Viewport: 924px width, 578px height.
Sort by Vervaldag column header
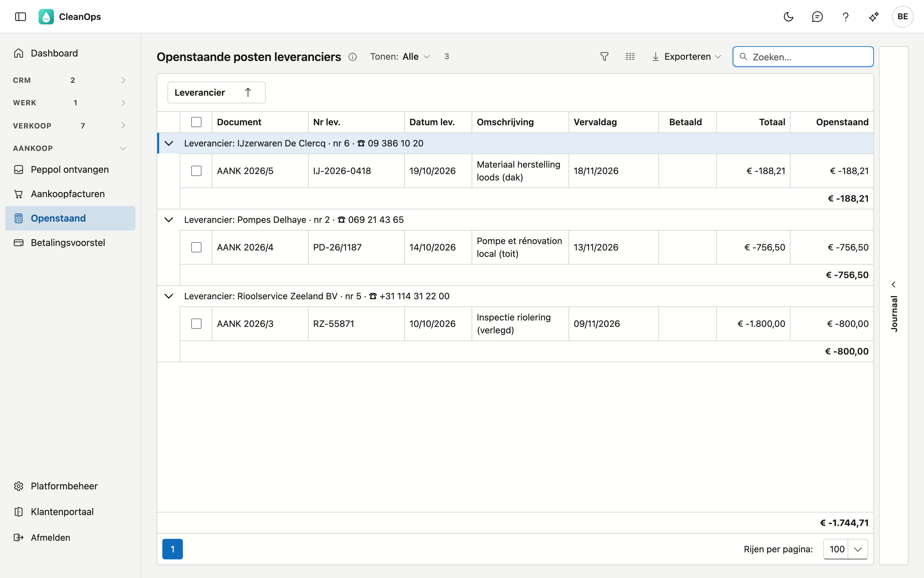(613, 122)
